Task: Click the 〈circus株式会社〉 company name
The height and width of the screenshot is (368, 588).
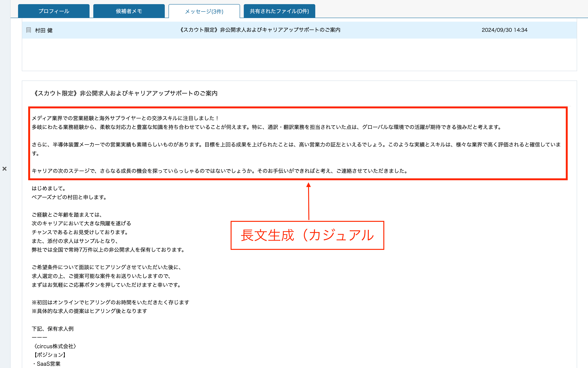Action: (55, 346)
